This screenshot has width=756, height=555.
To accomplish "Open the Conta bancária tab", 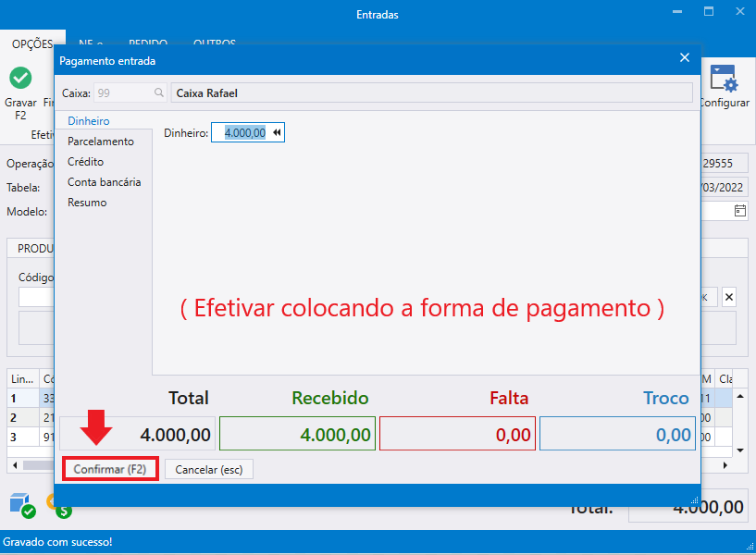I will tap(105, 182).
